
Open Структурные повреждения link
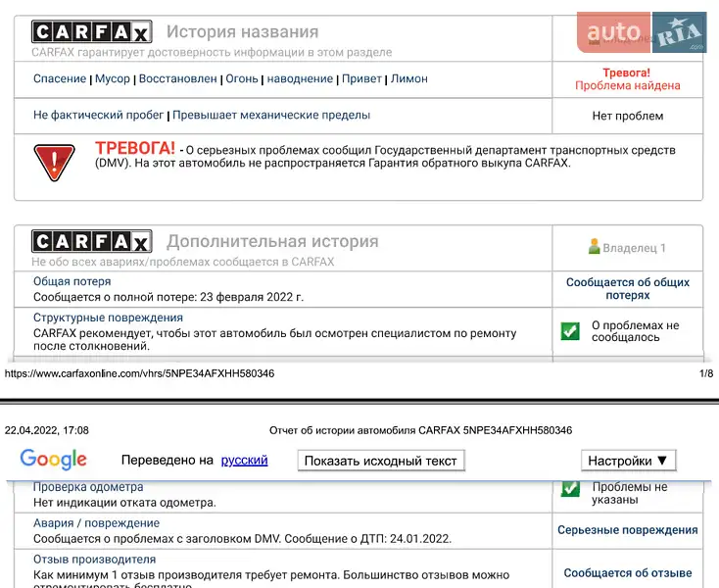pos(108,318)
